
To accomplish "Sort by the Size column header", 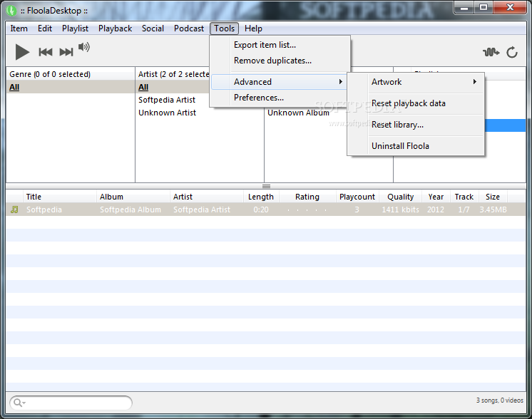I will point(493,197).
